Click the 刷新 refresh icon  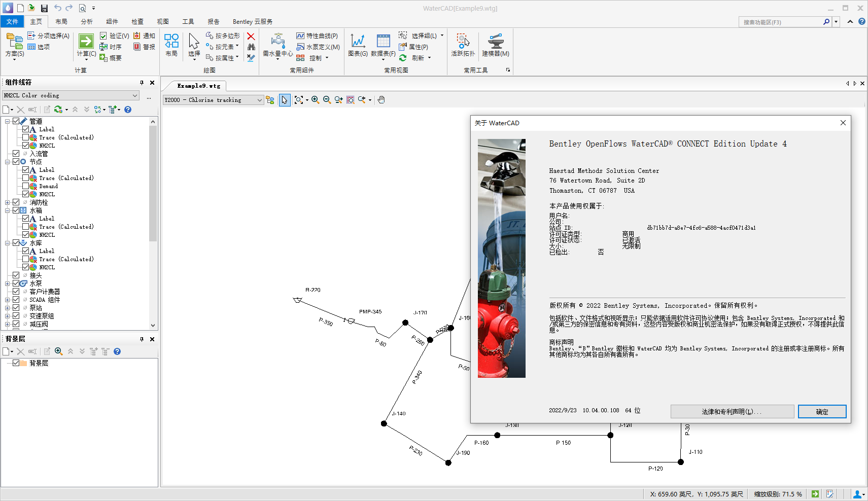pos(403,58)
